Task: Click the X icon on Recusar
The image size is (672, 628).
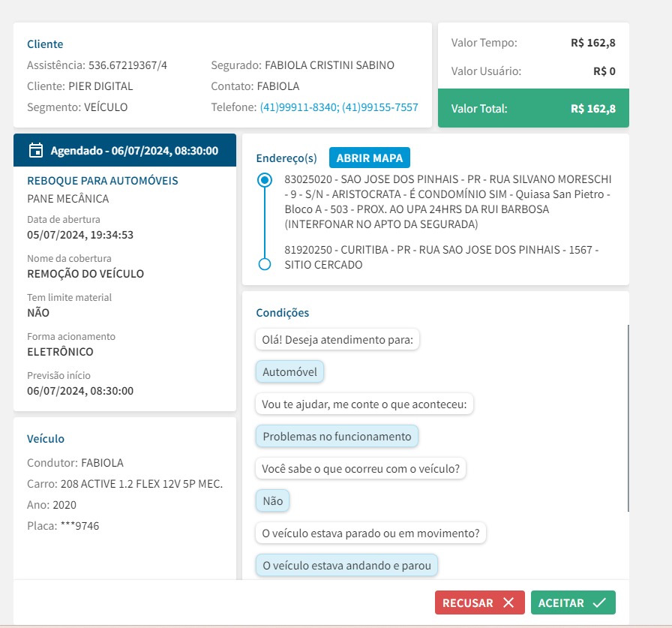Action: click(x=508, y=602)
